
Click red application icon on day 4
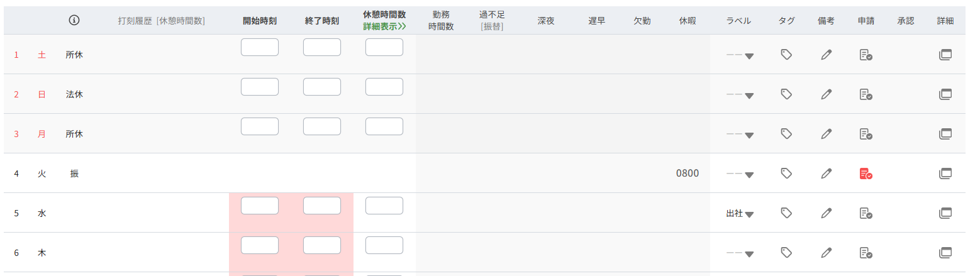tap(866, 174)
